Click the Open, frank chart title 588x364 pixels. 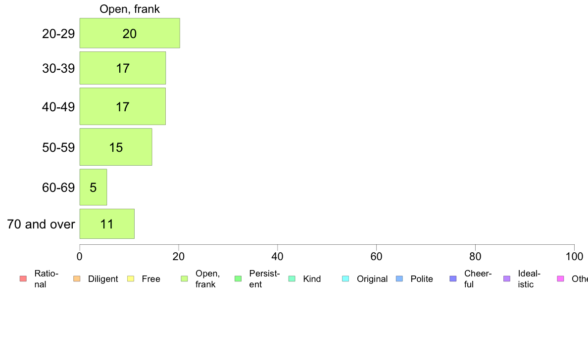tap(130, 9)
